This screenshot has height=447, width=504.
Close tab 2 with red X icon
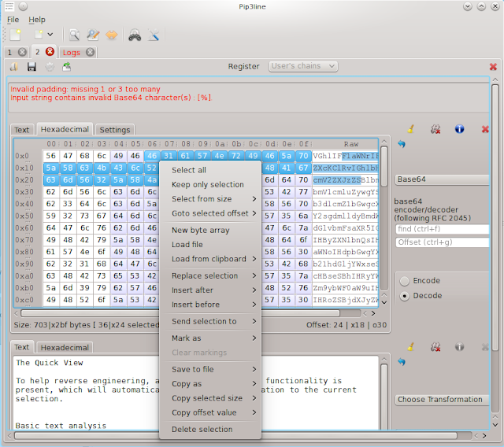coord(50,51)
